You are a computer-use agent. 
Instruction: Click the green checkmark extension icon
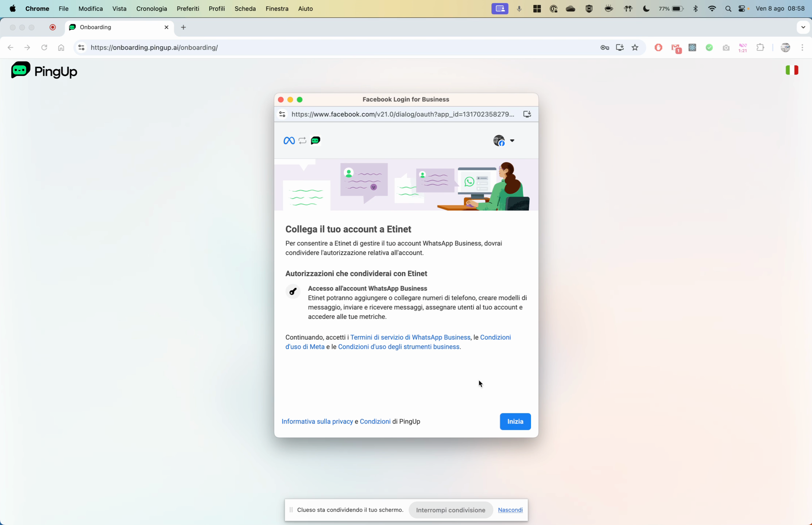709,47
